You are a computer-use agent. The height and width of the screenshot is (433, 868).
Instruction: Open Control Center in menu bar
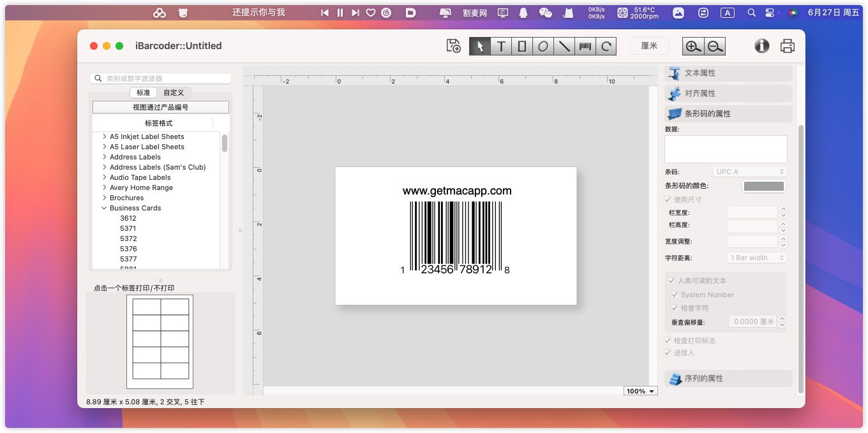pyautogui.click(x=770, y=12)
